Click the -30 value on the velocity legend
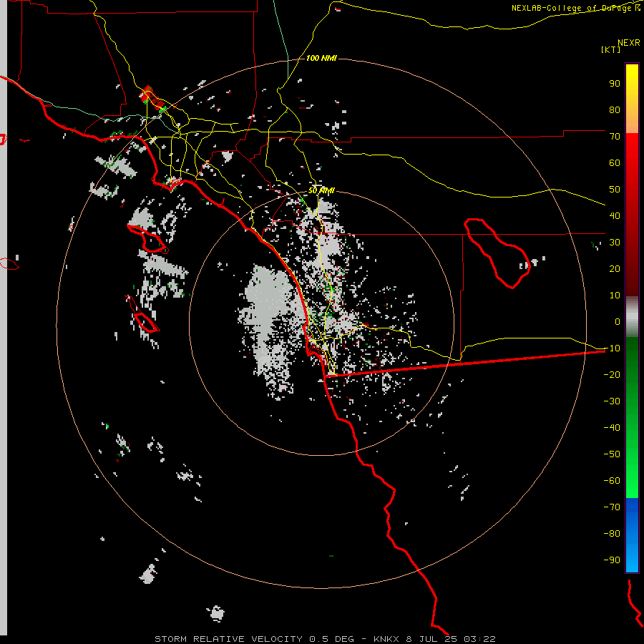The width and height of the screenshot is (644, 644). (x=612, y=401)
